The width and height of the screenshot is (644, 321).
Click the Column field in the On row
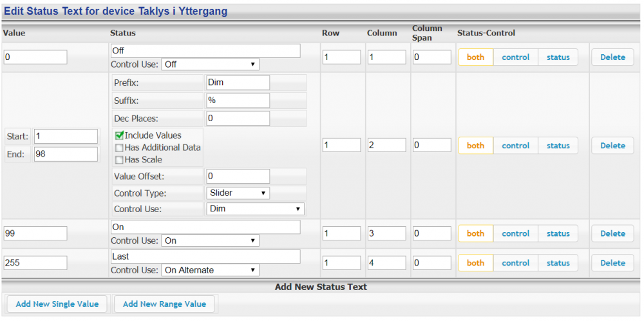point(386,234)
